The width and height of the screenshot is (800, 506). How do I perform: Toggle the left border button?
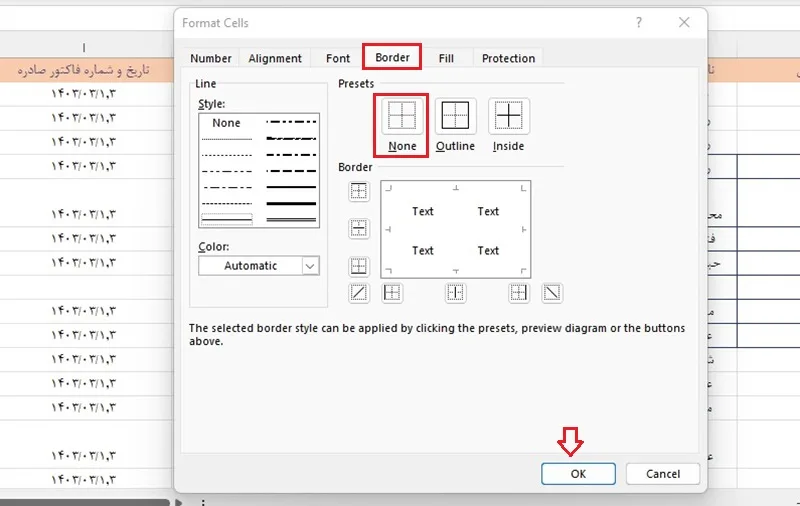392,293
